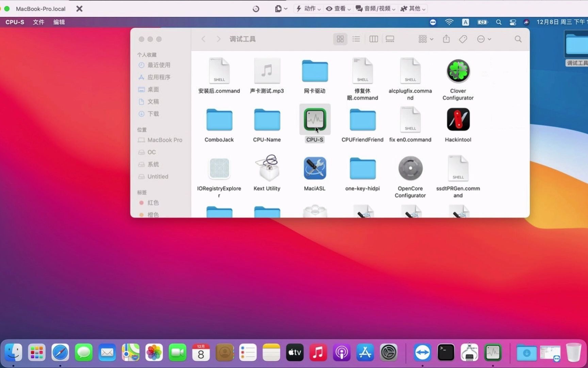Open the Hackintool app

(x=458, y=120)
